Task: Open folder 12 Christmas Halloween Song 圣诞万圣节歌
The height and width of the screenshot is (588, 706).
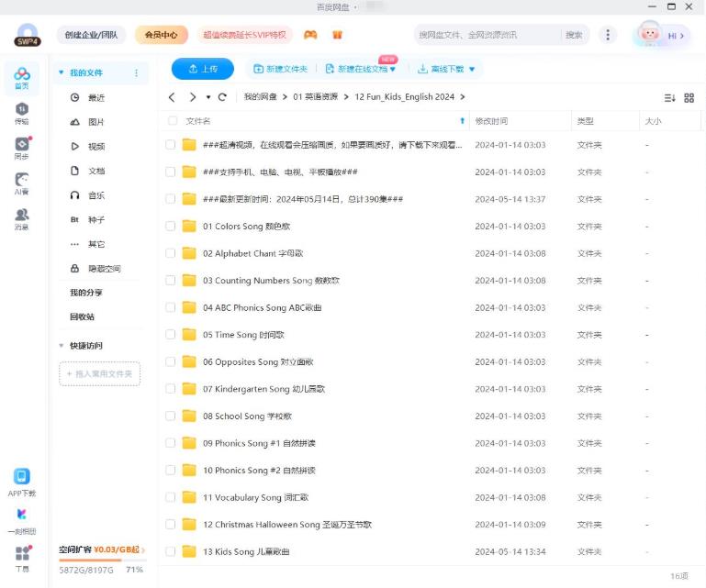Action: pyautogui.click(x=287, y=525)
